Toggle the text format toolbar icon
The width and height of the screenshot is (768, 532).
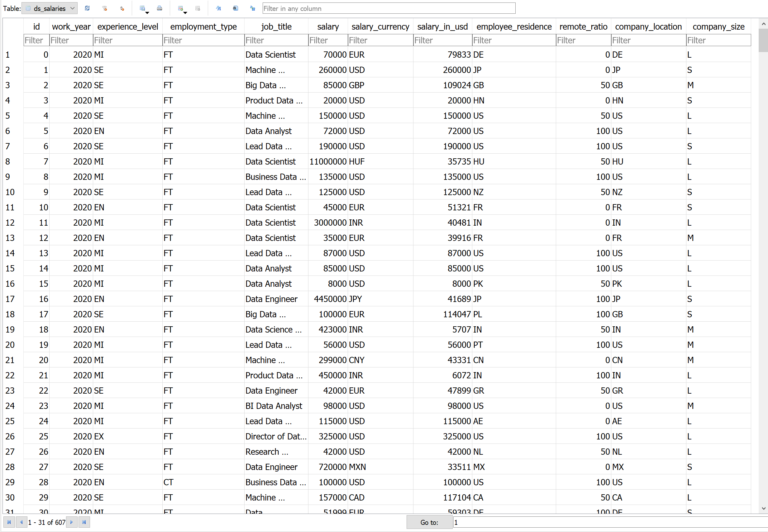(x=218, y=8)
